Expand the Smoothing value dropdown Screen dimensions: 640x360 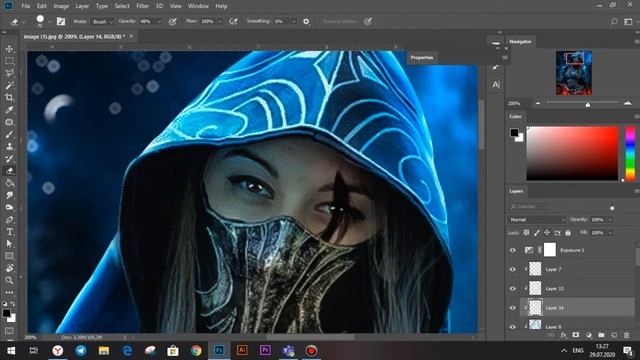point(293,21)
